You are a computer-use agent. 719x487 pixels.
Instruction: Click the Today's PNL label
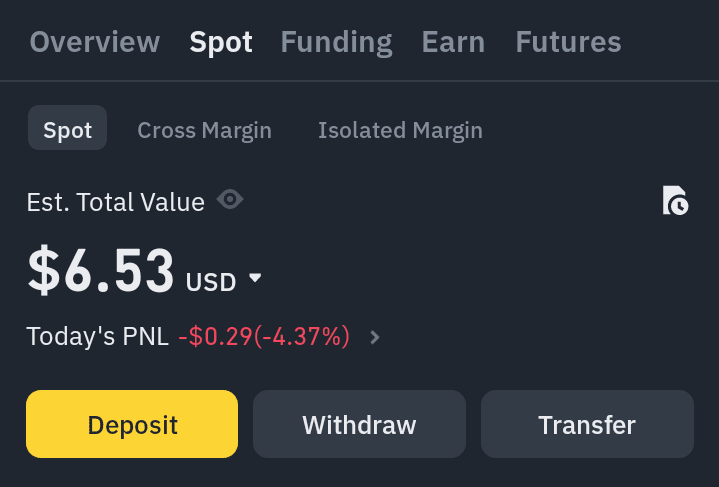click(98, 337)
